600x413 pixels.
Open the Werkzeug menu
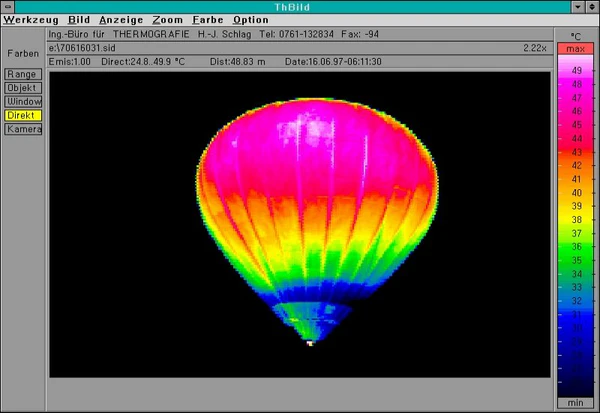pyautogui.click(x=30, y=20)
